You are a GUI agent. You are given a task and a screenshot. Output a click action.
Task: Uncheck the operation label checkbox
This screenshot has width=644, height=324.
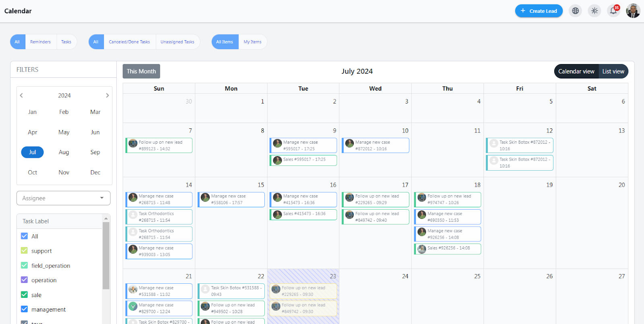tap(24, 280)
